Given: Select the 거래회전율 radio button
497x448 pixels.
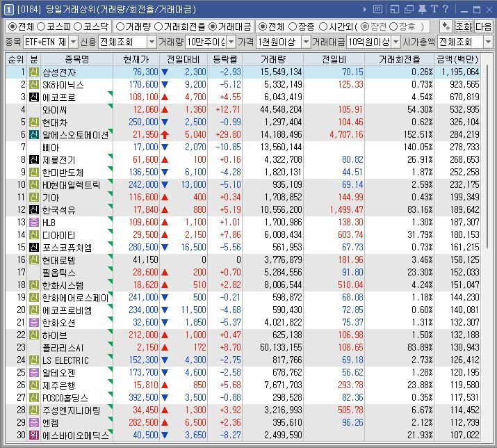Looking at the screenshot, I should pos(158,26).
